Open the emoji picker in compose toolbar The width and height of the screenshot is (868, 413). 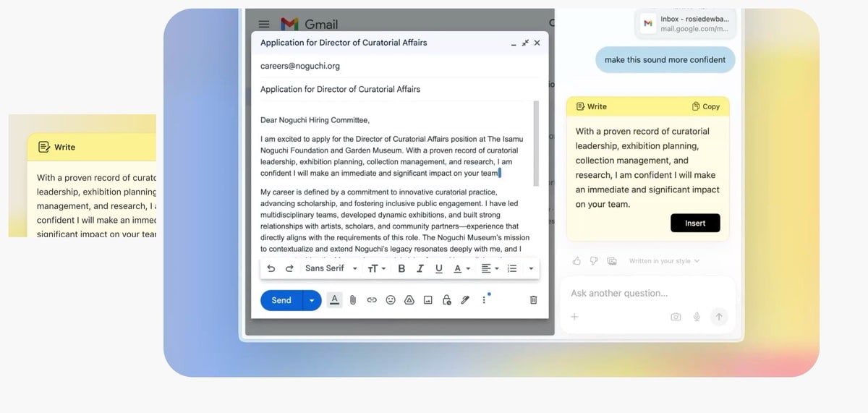point(391,300)
